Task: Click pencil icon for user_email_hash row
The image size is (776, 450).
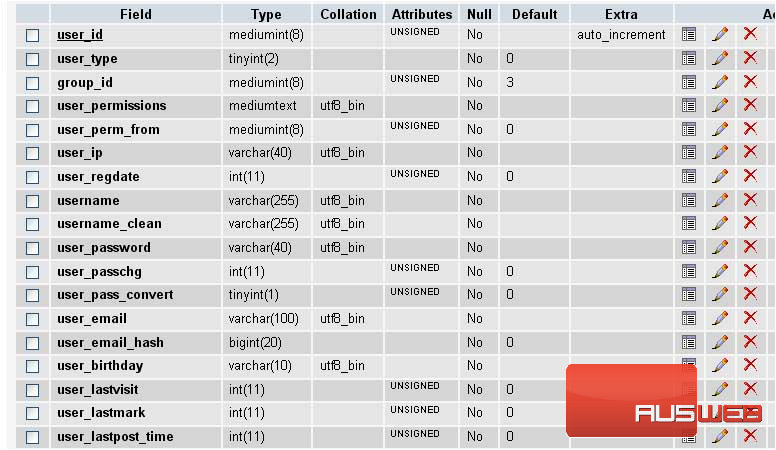Action: [x=720, y=342]
